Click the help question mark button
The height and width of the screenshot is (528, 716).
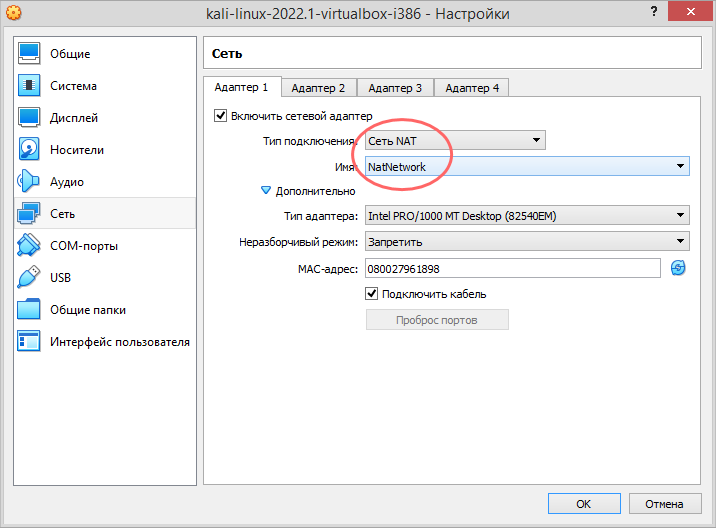[x=654, y=11]
